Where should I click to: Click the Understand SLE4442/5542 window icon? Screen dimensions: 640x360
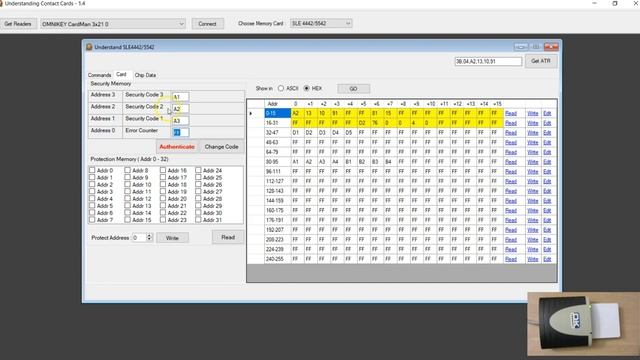89,47
